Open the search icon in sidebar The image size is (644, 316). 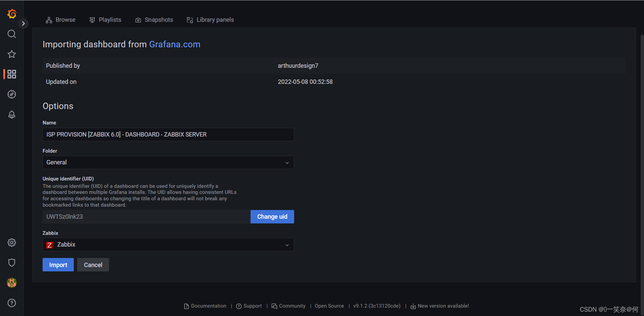click(x=12, y=34)
